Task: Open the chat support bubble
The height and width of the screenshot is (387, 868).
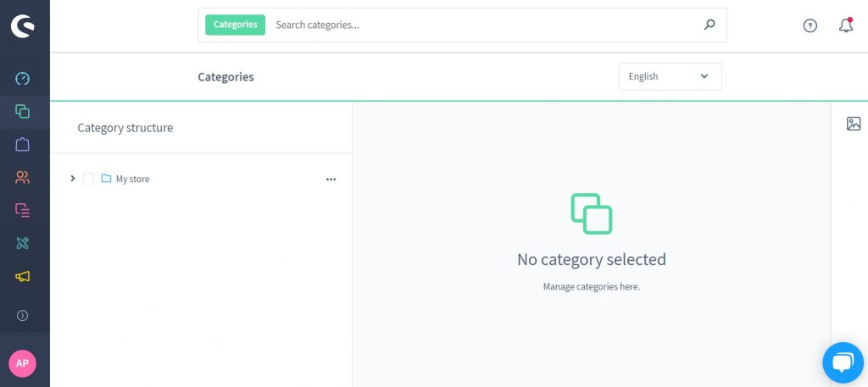Action: tap(843, 362)
